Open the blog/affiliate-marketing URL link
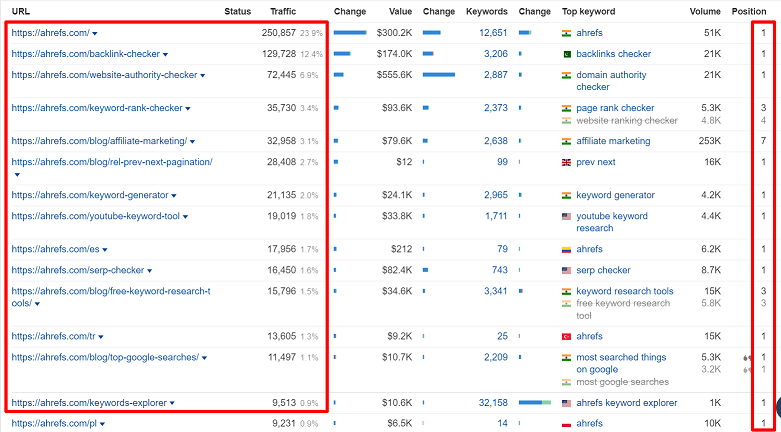 99,141
